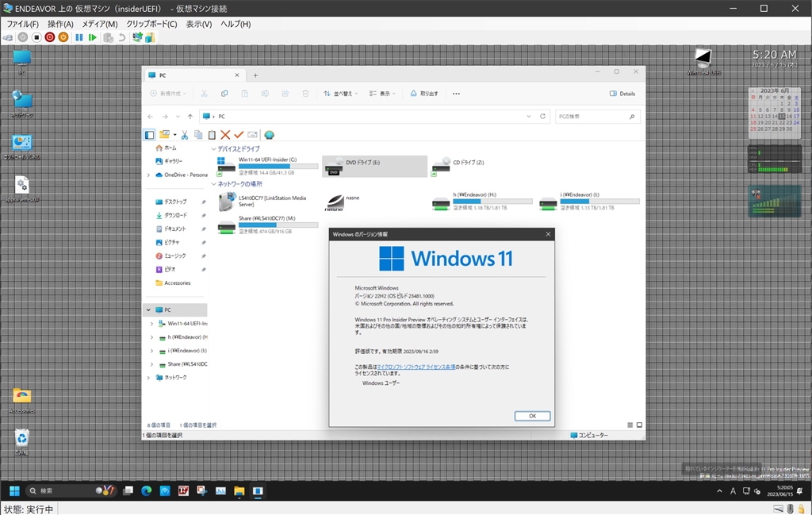Open the See more (...) menu in Explorer
The width and height of the screenshot is (812, 515).
(x=456, y=94)
